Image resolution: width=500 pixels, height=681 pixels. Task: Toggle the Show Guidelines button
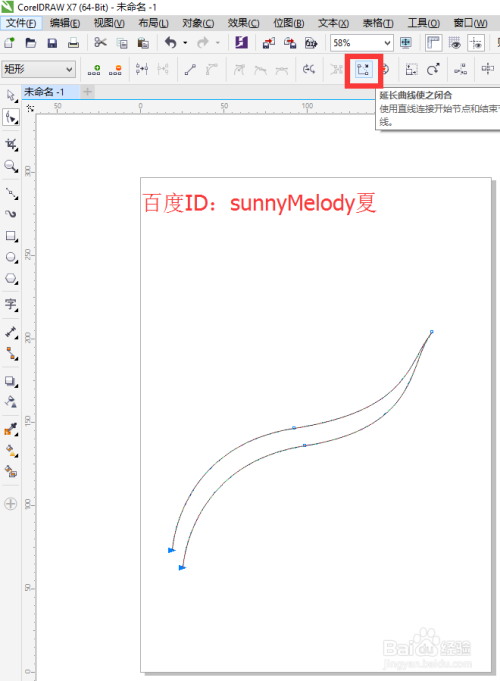tap(476, 43)
